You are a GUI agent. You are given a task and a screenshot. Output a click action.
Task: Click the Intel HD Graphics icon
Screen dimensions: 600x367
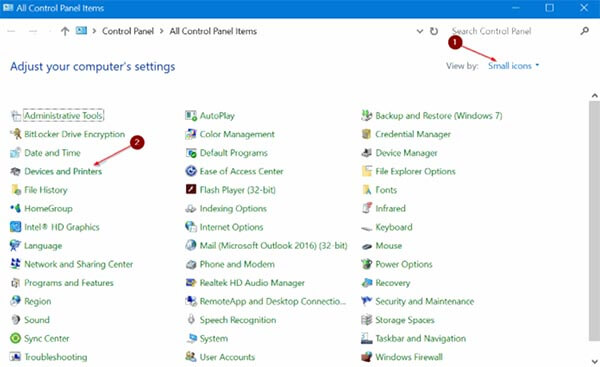tap(15, 227)
